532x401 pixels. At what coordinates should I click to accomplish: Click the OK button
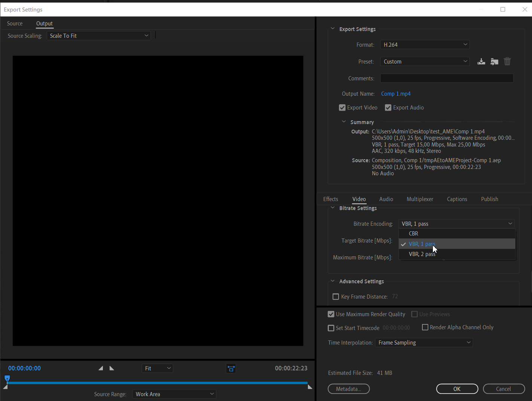[x=457, y=389]
